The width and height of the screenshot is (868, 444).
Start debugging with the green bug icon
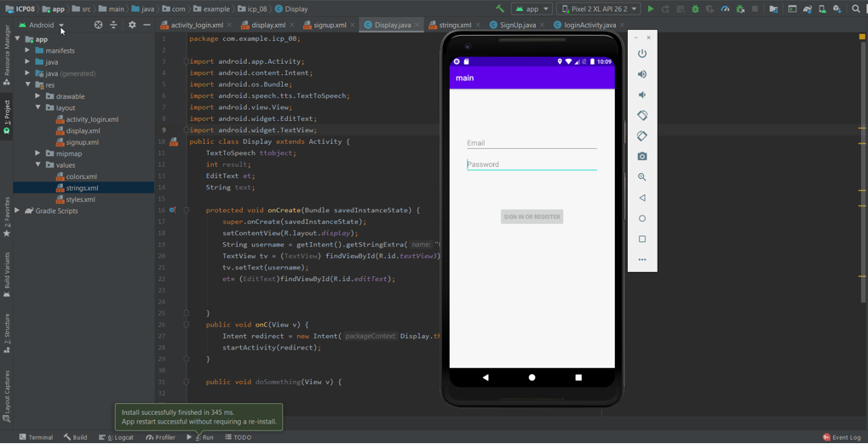click(695, 9)
